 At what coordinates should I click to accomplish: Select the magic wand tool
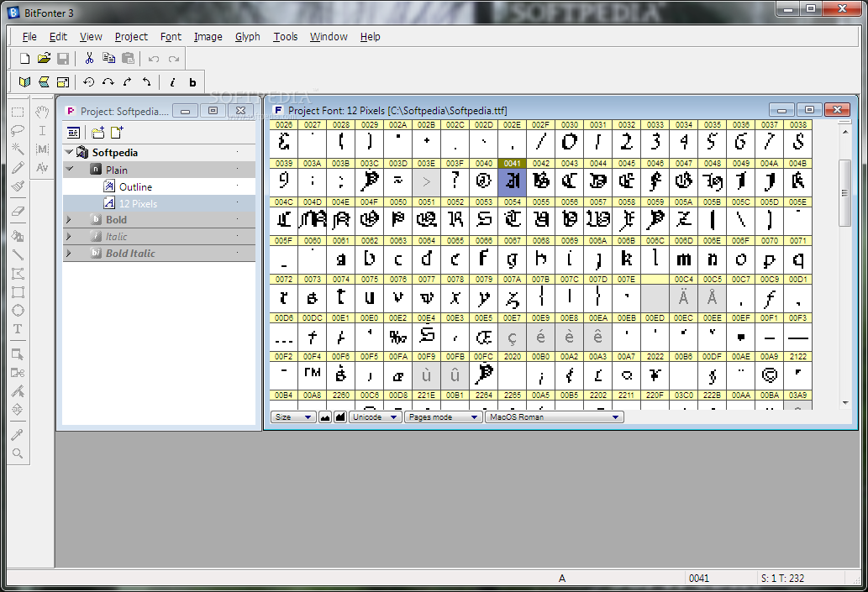tap(18, 149)
